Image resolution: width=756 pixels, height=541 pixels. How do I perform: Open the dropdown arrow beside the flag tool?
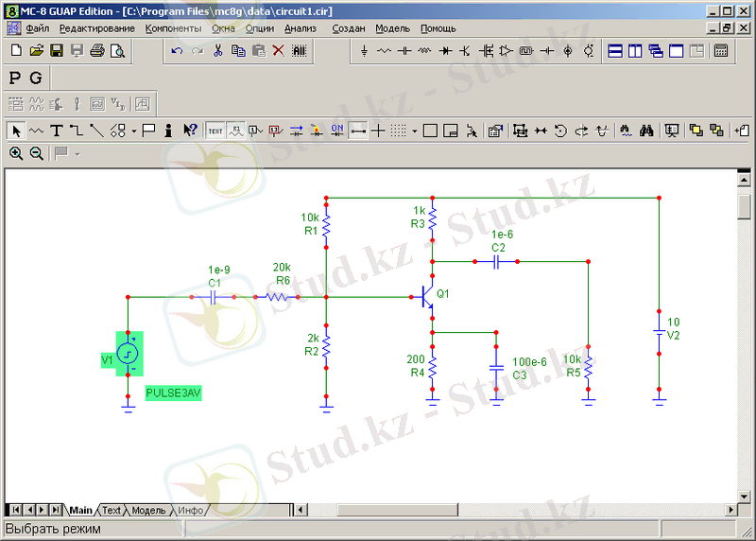(x=77, y=152)
